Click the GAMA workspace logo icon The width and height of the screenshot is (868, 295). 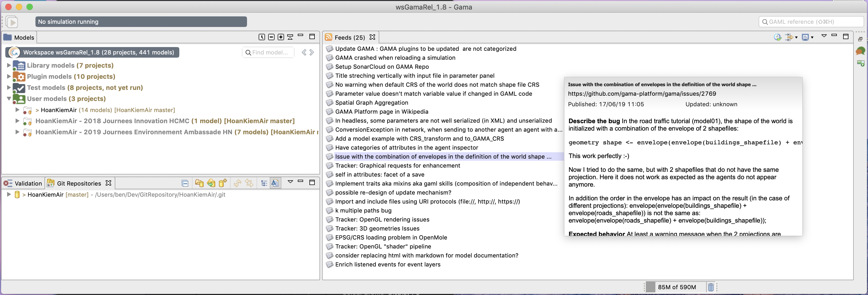coord(14,52)
